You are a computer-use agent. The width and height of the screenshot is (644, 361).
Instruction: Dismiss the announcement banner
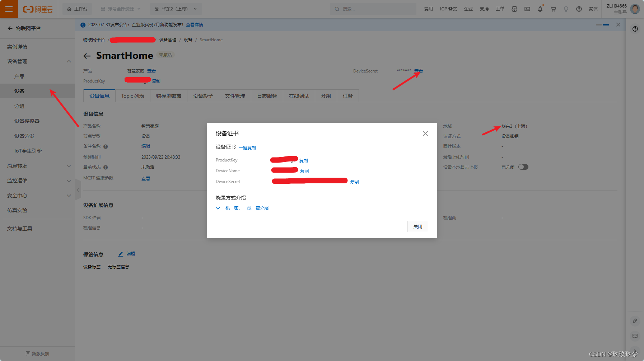(x=618, y=25)
